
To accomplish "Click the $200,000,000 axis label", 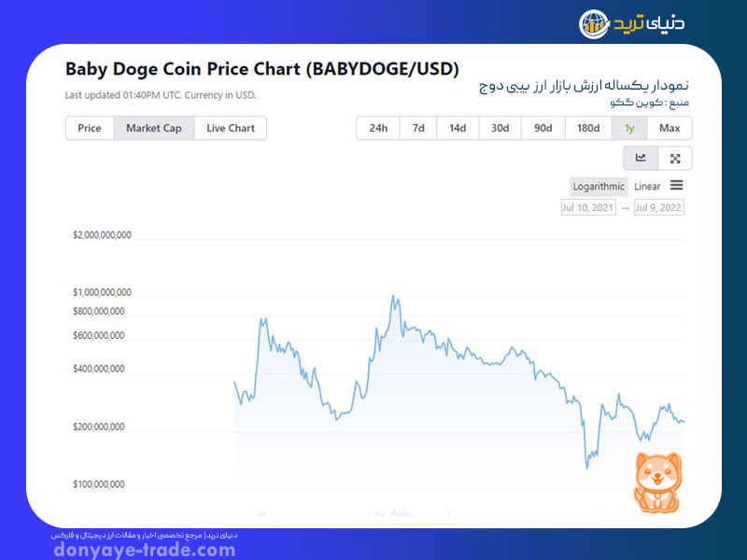I will coord(99,427).
